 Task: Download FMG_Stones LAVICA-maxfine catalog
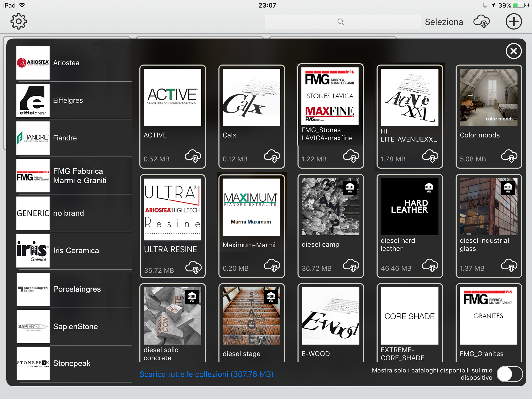tap(351, 156)
